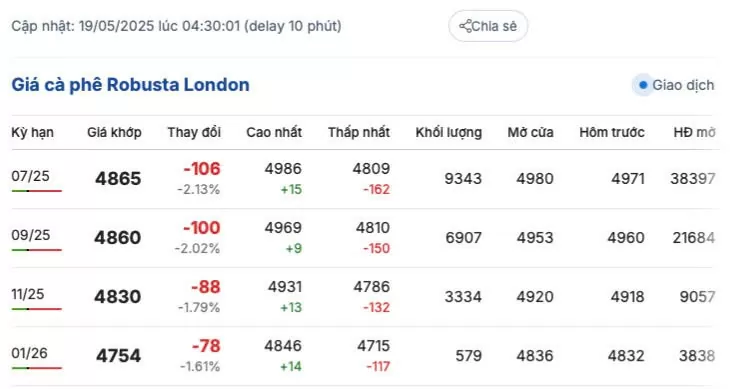
Task: Click the Cao nhất column header
Action: [274, 132]
